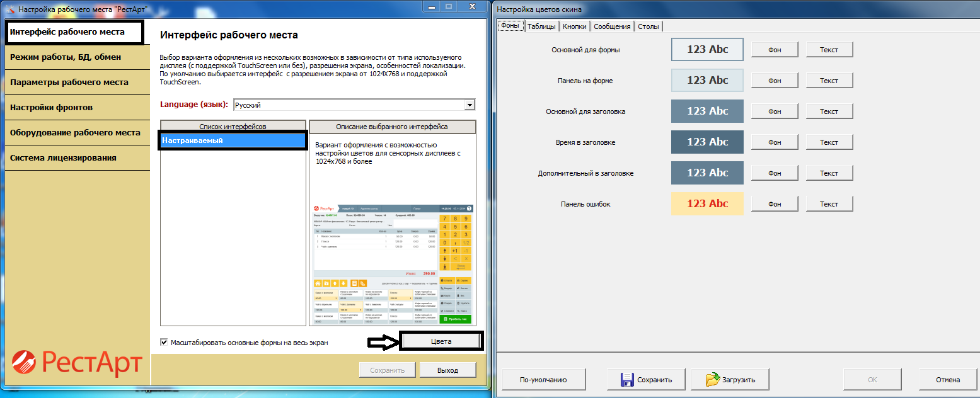Click Дополнительный в заголовке color sample
Viewport: 980px width, 398px height.
[707, 173]
